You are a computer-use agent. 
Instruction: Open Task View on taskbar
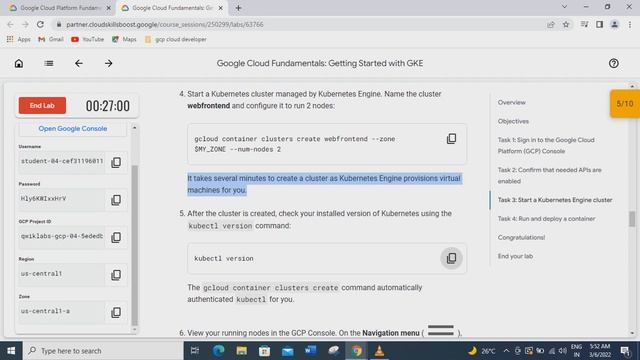[195, 351]
